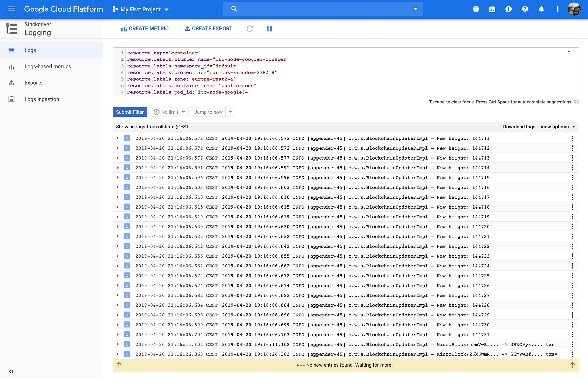Click the log message for height 144717

[356, 197]
